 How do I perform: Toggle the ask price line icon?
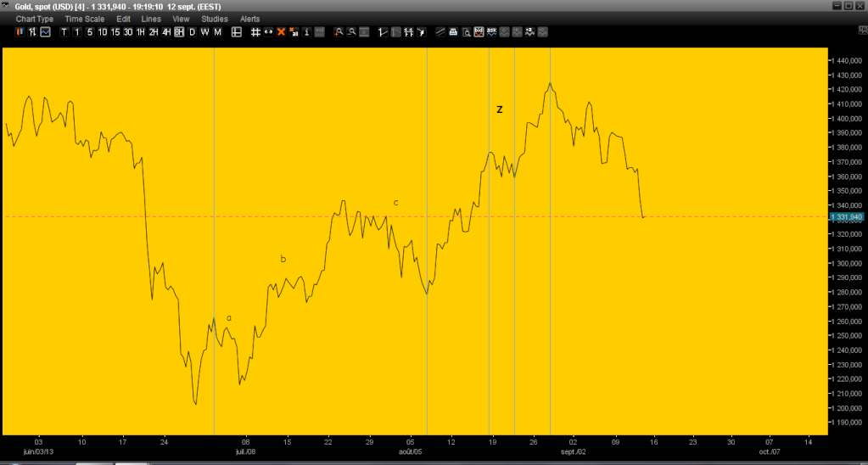[491, 32]
